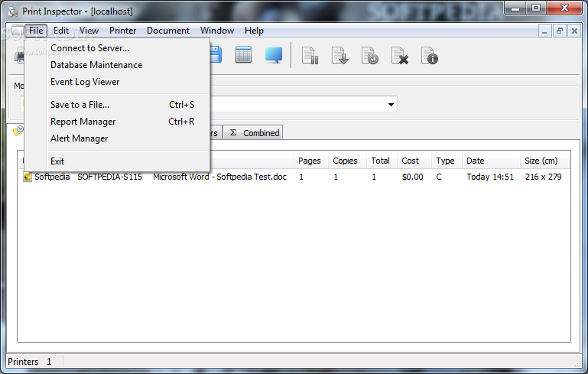Sort by Type column header
This screenshot has height=374, width=588.
pyautogui.click(x=445, y=161)
